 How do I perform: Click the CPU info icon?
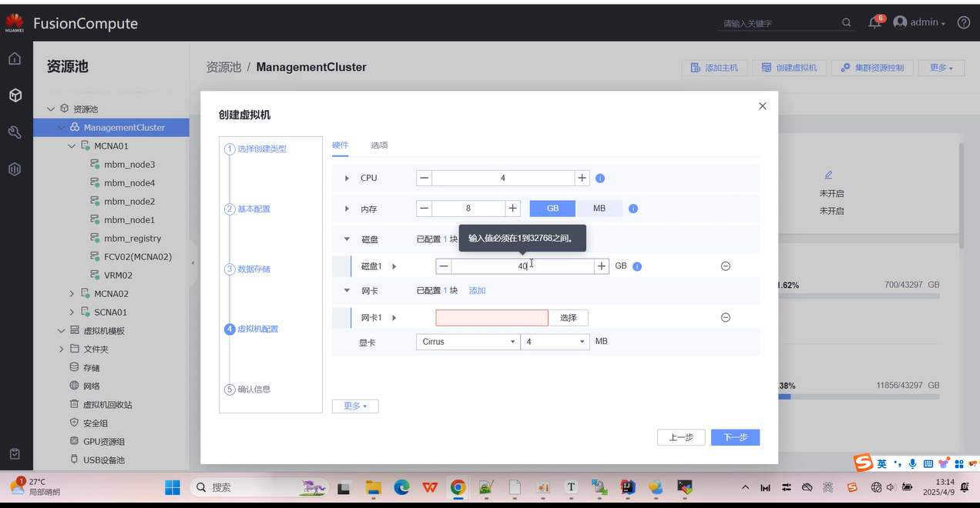pos(600,179)
